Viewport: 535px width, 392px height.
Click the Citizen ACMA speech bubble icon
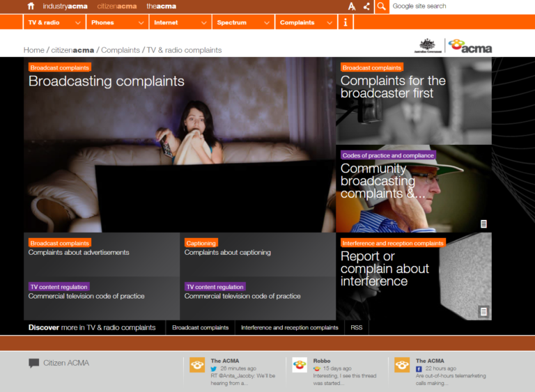[x=33, y=363]
